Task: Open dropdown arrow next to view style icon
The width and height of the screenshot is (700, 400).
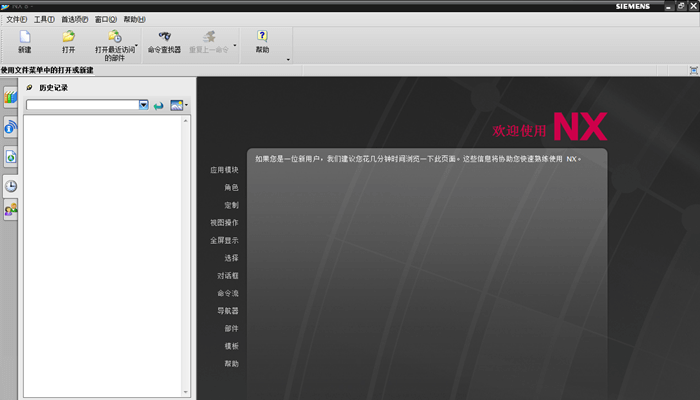Action: 186,105
